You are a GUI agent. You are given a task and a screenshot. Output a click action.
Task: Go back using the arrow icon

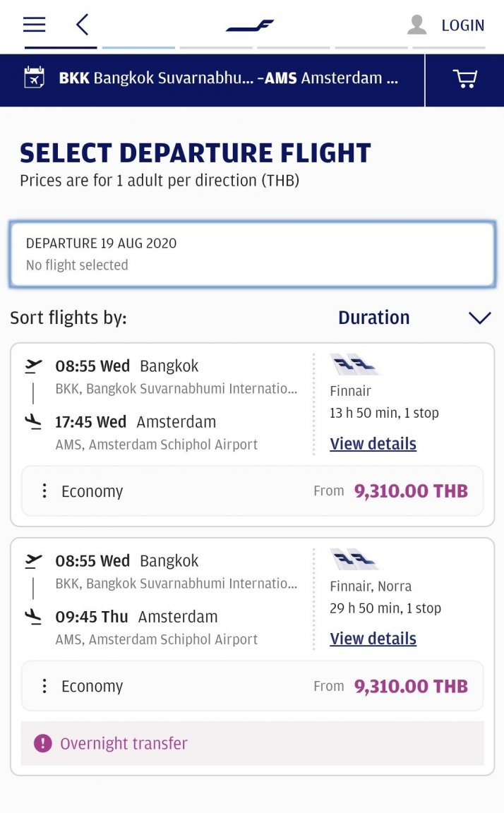point(83,25)
